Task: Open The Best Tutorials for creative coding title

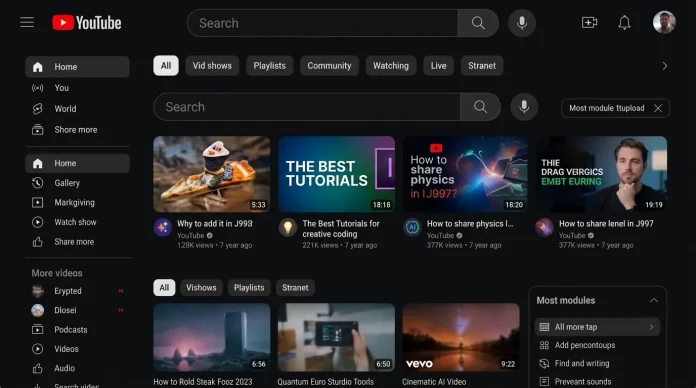Action: (x=341, y=229)
